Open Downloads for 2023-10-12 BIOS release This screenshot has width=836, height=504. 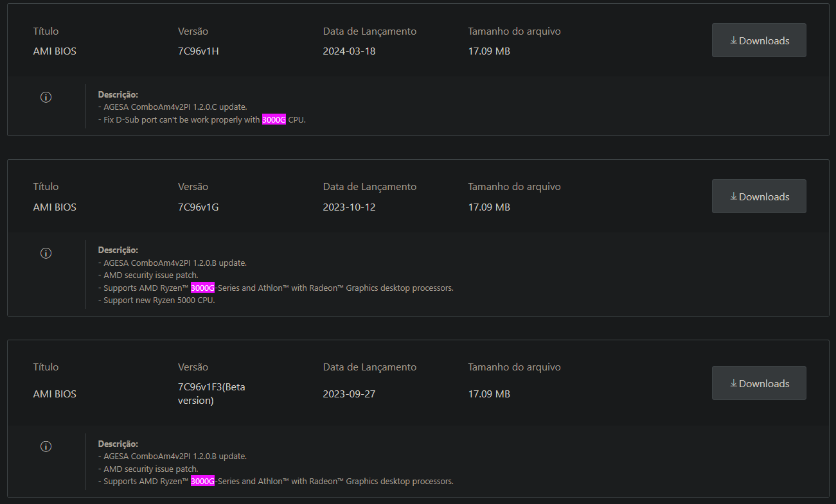coord(759,196)
